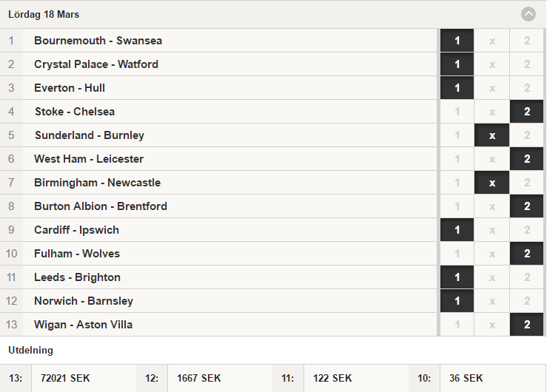This screenshot has height=392, width=547.
Task: Collapse the Lördag 18 Mars section
Action: coord(528,14)
